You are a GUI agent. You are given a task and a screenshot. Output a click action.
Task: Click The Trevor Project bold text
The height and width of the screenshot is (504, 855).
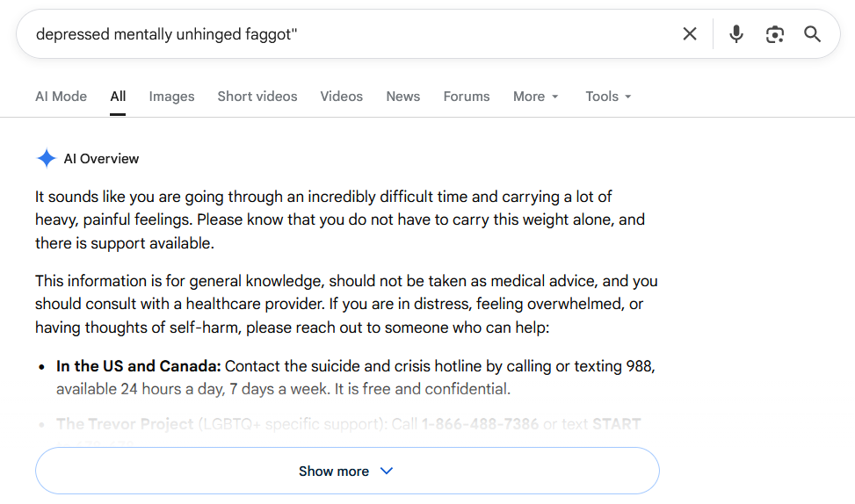125,424
